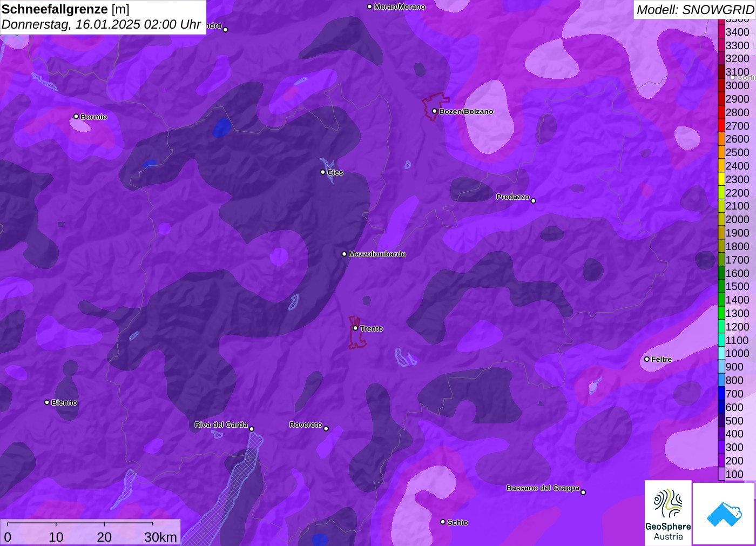Select the Bienno marker dot
This screenshot has height=546, width=756.
coord(47,402)
